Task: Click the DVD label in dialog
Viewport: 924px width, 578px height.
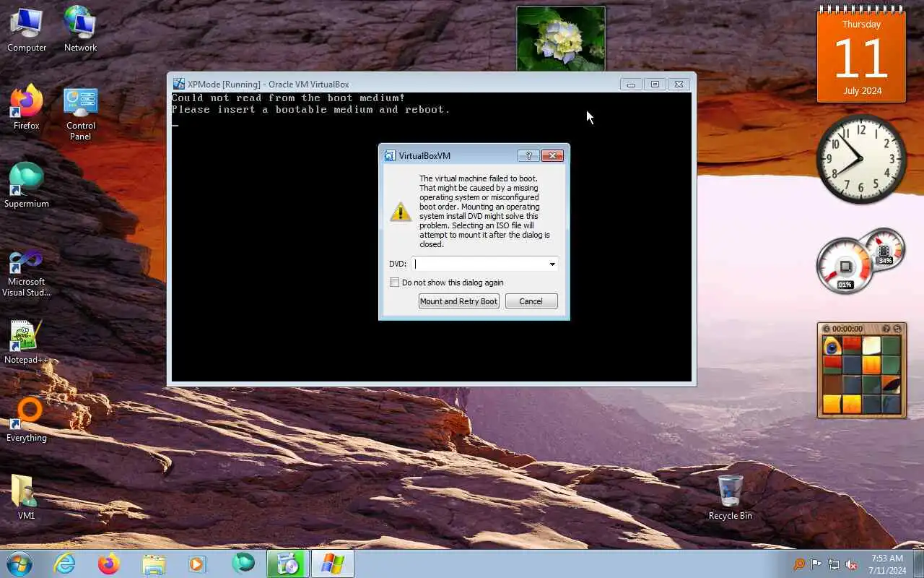Action: 398,264
